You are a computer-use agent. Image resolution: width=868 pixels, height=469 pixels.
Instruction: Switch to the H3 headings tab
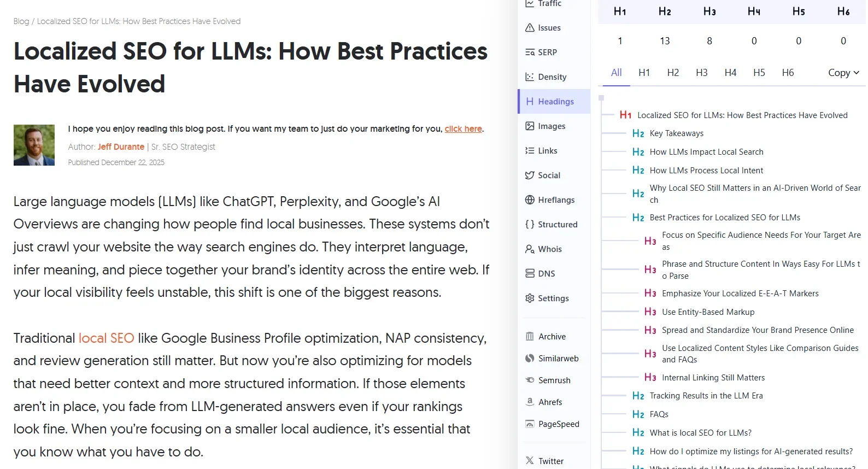coord(702,73)
